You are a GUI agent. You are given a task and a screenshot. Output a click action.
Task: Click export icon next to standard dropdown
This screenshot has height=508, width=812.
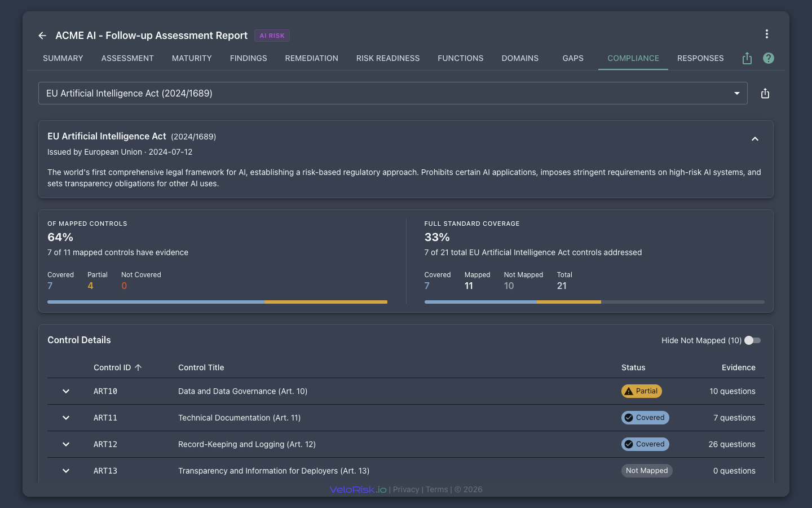click(x=765, y=93)
